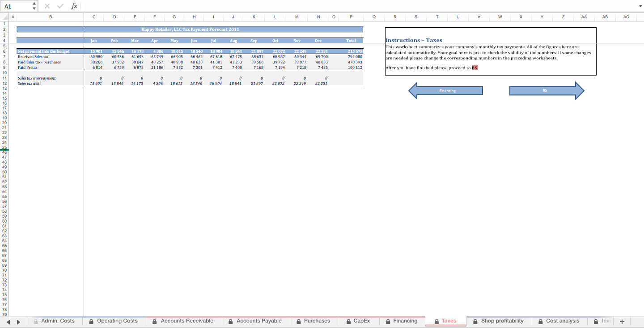Click the next sheet navigation arrow
This screenshot has height=328, width=644.
coord(18,321)
